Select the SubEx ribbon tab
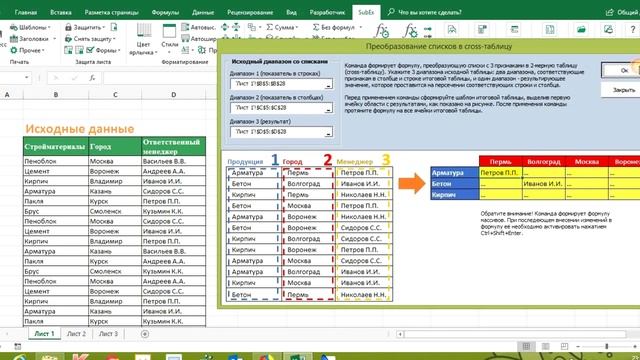The image size is (640, 360). (x=366, y=12)
